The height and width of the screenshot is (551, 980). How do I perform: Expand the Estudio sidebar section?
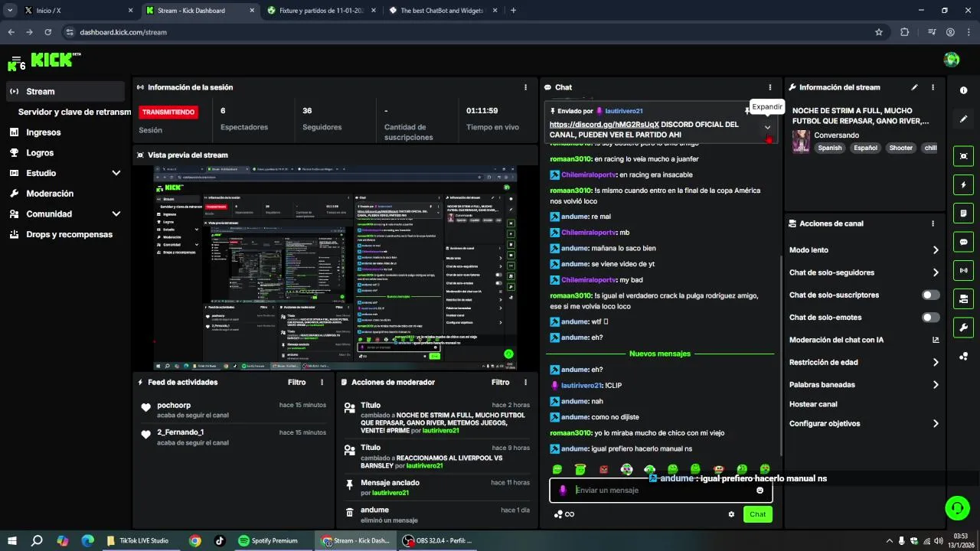pyautogui.click(x=116, y=173)
